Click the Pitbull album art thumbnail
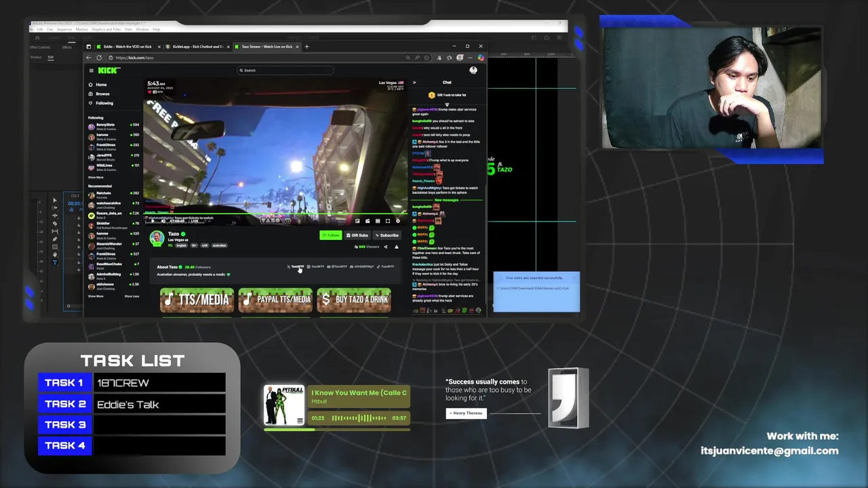This screenshot has height=488, width=868. pos(284,405)
